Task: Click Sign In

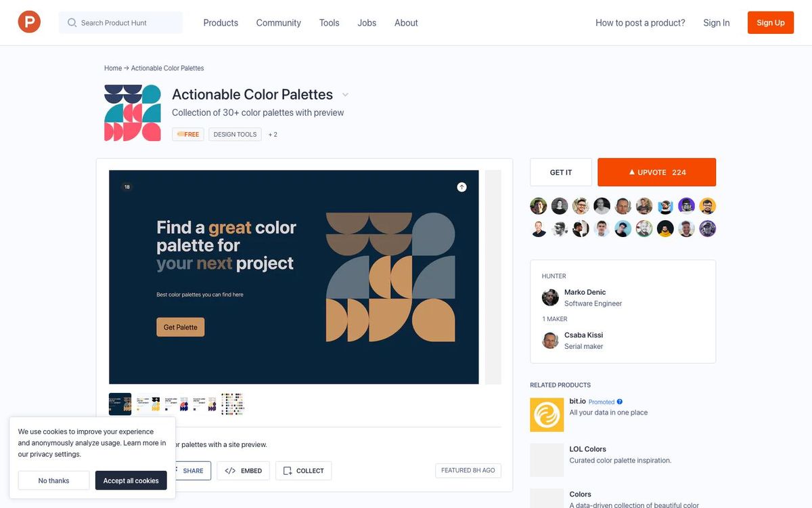Action: [716, 22]
